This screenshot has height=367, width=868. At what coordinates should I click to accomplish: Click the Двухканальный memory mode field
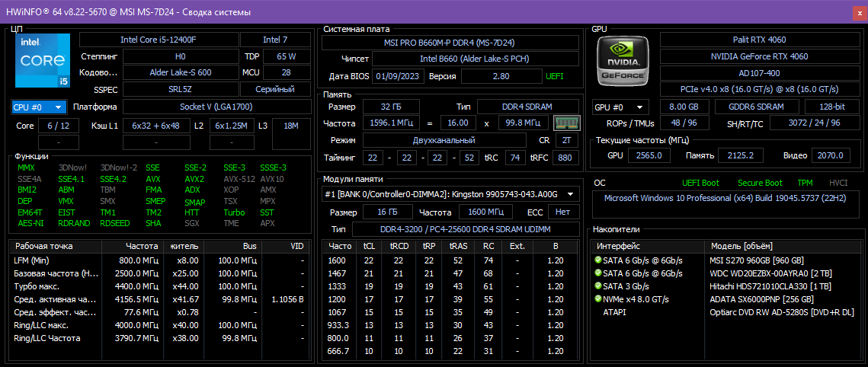click(x=444, y=140)
